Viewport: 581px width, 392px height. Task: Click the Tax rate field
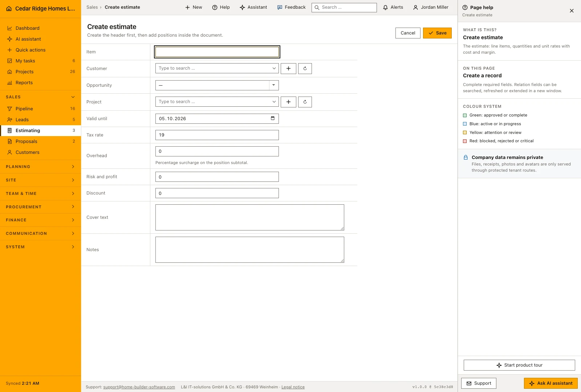pos(217,135)
